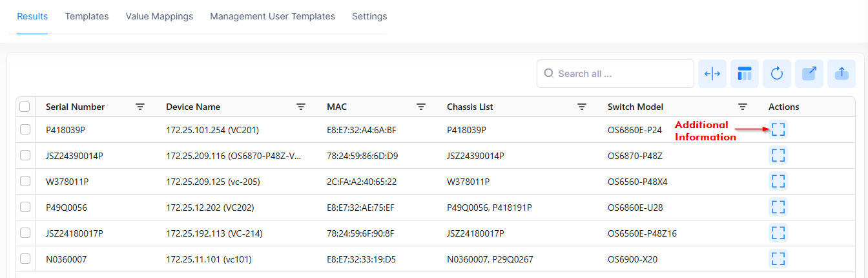Click the fit columns width icon
The width and height of the screenshot is (868, 278).
pos(712,74)
